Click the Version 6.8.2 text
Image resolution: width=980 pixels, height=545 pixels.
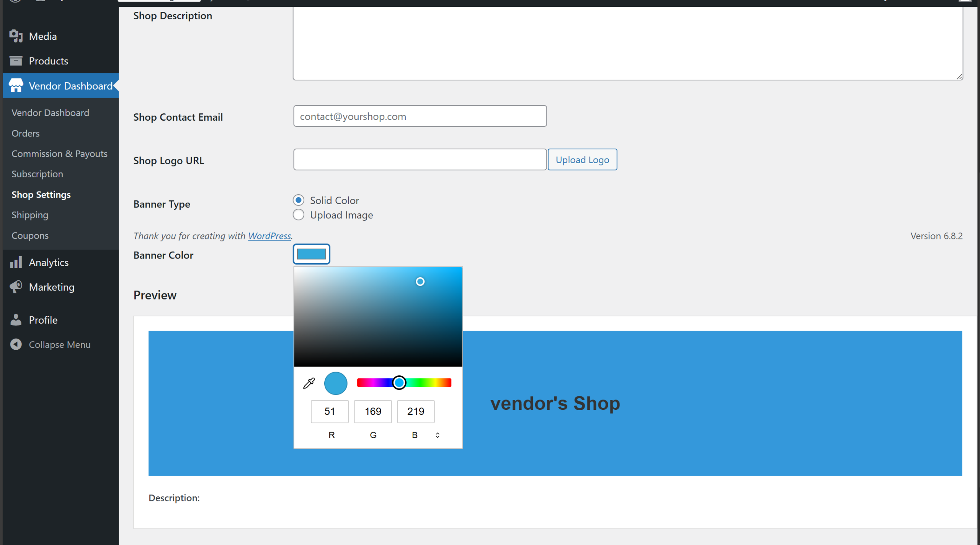coord(936,236)
